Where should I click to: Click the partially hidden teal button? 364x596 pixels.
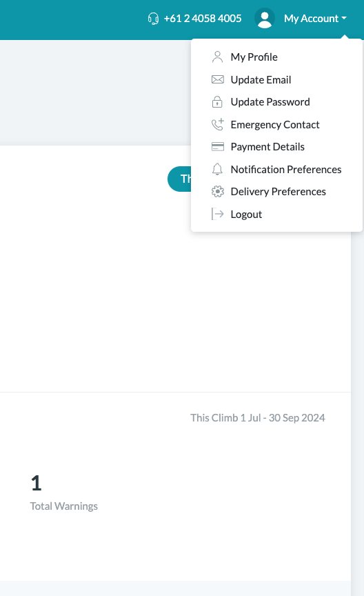coord(179,179)
